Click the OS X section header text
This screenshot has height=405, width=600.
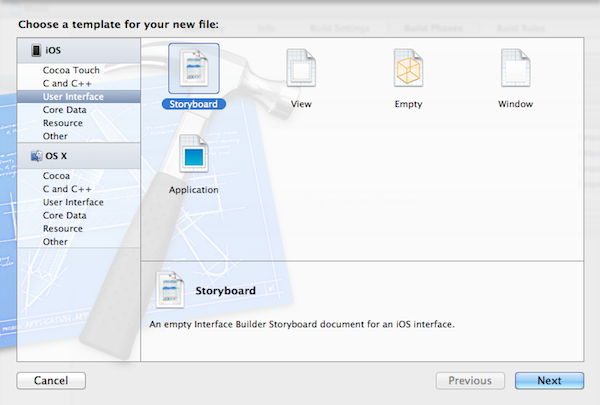[x=56, y=156]
